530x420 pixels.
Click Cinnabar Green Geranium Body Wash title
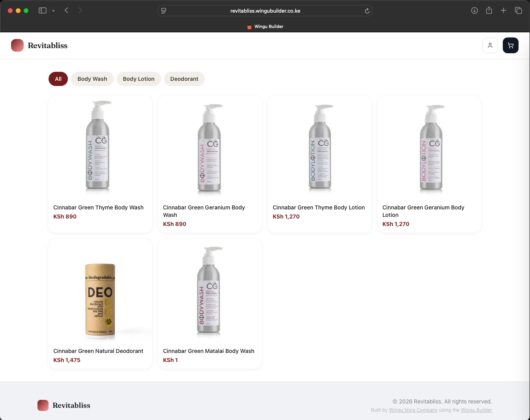[204, 211]
